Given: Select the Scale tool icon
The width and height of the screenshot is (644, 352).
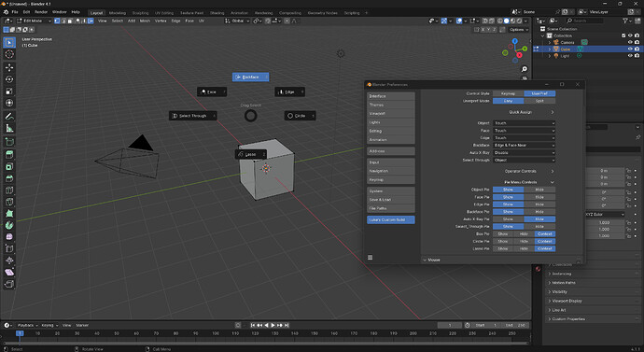Looking at the screenshot, I should 9,92.
